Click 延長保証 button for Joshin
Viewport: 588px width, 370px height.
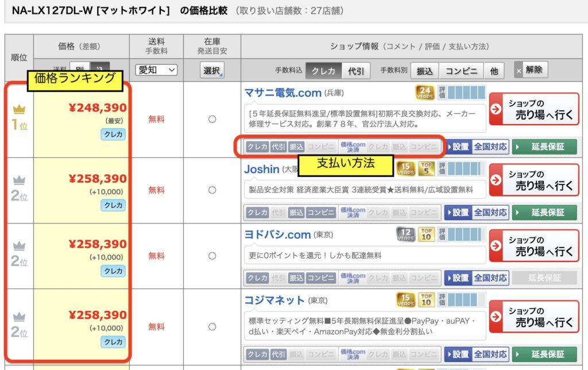(544, 213)
